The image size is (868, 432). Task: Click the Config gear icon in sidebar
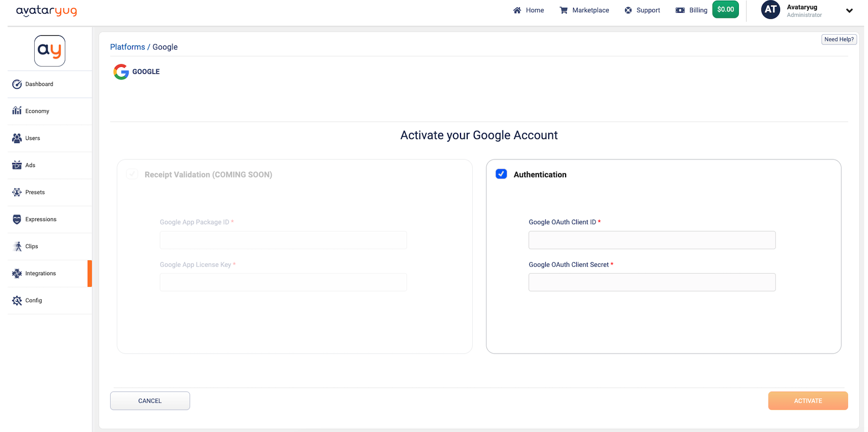(17, 301)
